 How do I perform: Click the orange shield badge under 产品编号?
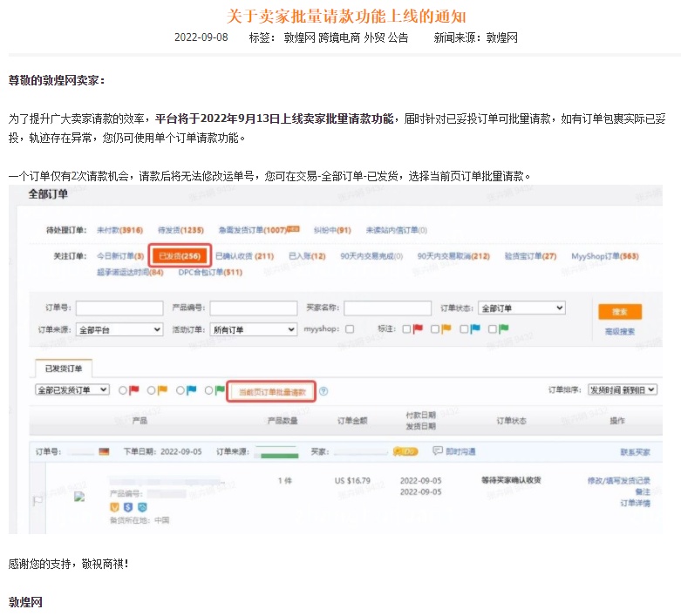click(114, 507)
